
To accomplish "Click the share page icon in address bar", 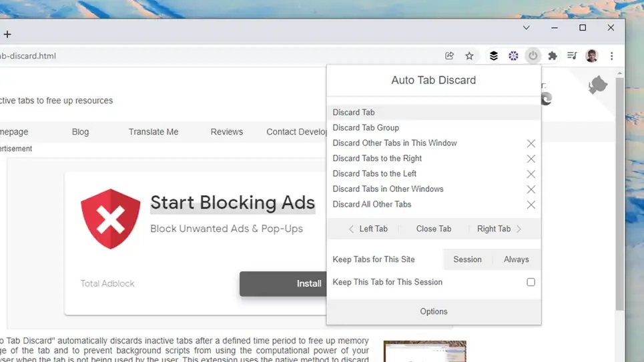I will coord(449,56).
